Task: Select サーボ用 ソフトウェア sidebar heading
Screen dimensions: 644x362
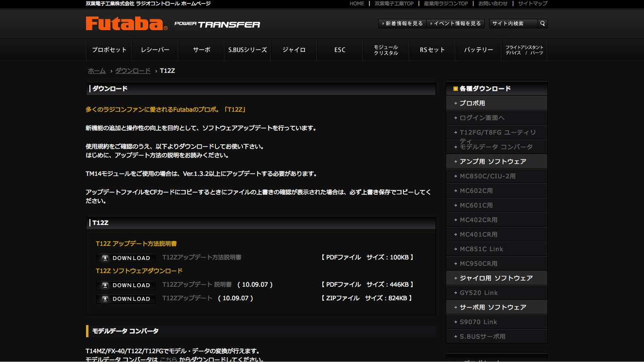Action: [x=496, y=307]
